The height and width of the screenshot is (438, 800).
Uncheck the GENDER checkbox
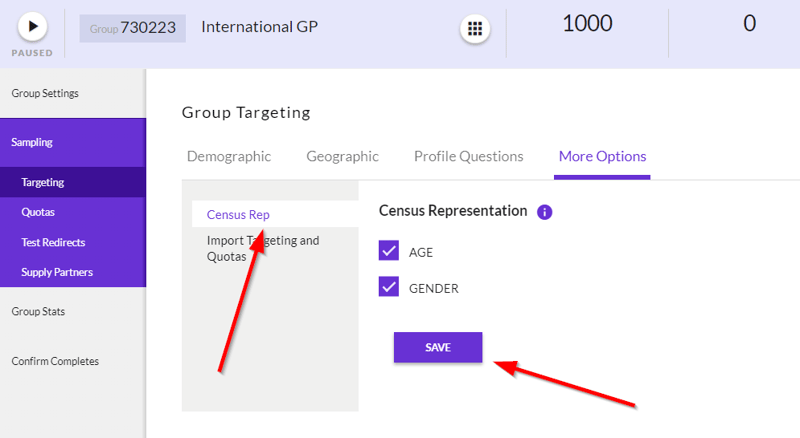click(389, 287)
